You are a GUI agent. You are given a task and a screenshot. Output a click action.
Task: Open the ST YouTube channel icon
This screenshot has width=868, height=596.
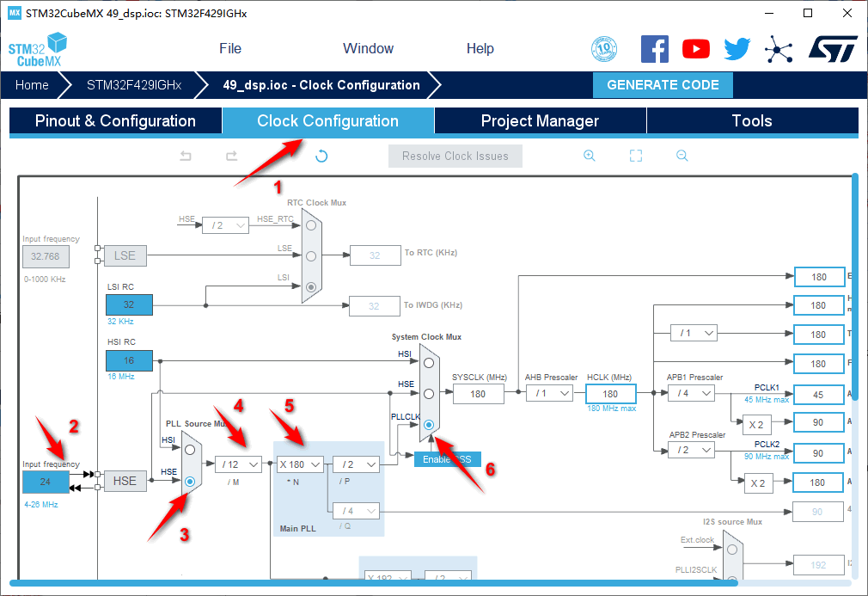(x=696, y=49)
